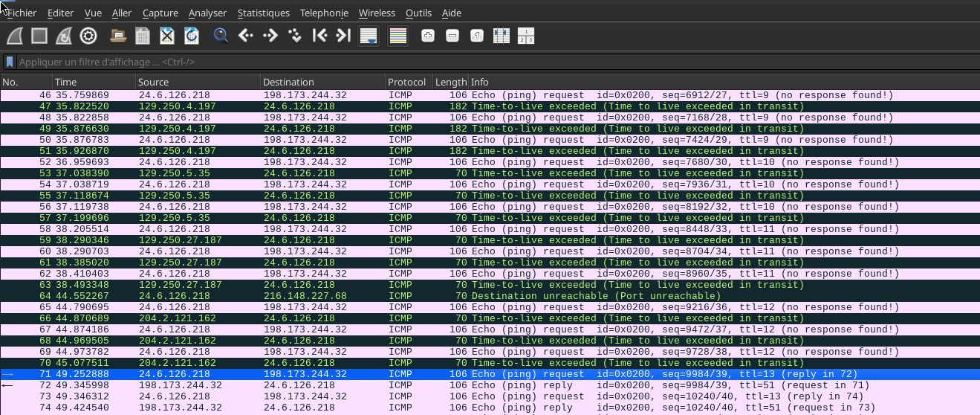The height and width of the screenshot is (415, 980).
Task: Select packet 58 seq=8448/33 row
Action: pos(490,229)
